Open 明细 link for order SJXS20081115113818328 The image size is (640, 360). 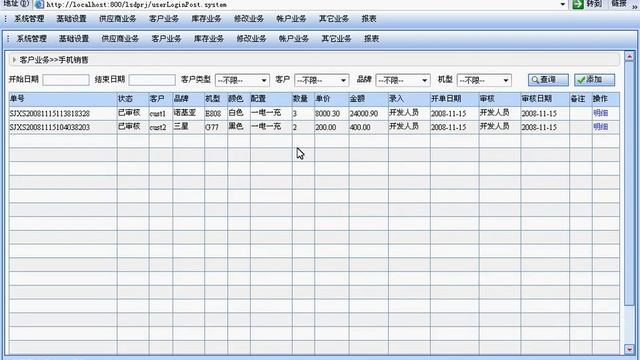(600, 113)
